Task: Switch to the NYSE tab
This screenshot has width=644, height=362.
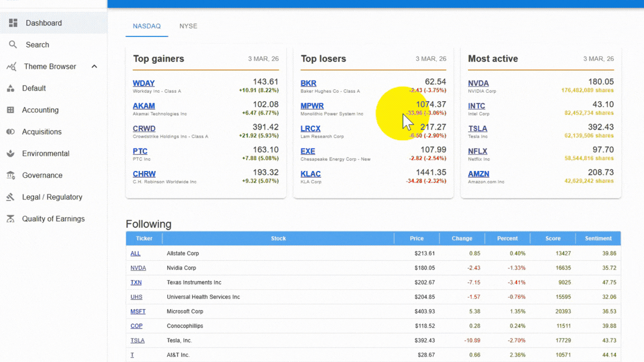Action: pos(188,26)
